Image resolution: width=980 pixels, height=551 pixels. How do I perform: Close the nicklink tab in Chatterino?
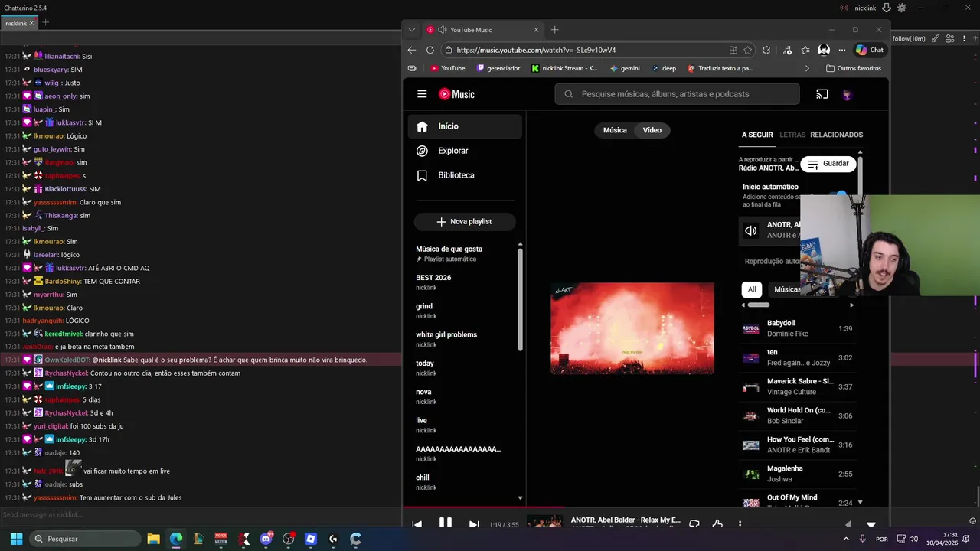pyautogui.click(x=31, y=23)
